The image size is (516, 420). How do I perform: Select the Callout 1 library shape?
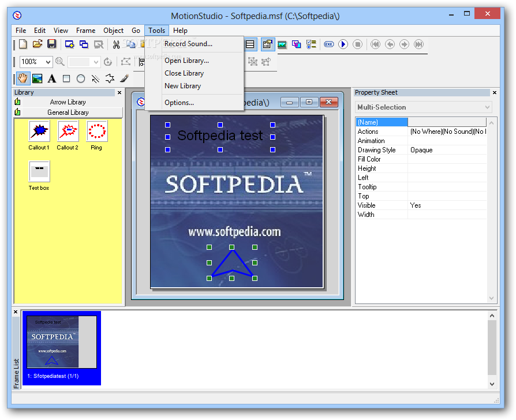pyautogui.click(x=39, y=136)
